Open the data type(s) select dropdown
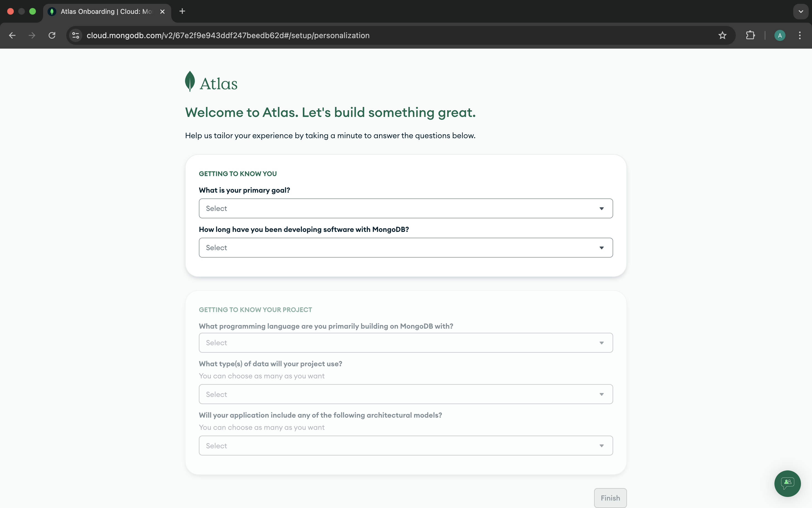The image size is (812, 508). (x=405, y=394)
